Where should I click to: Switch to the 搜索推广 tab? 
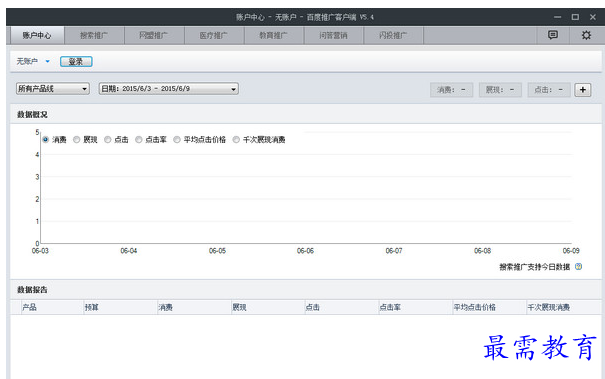(94, 36)
